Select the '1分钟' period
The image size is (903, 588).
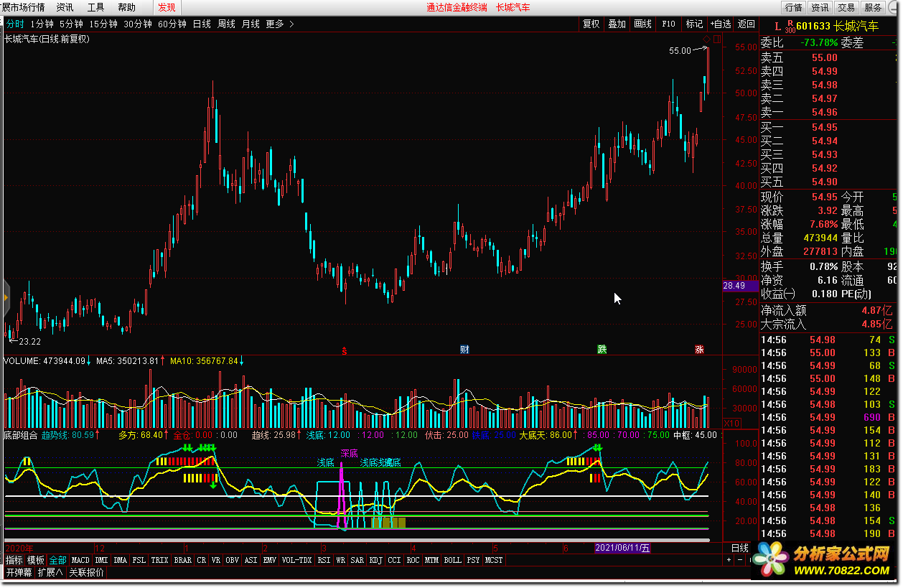42,24
